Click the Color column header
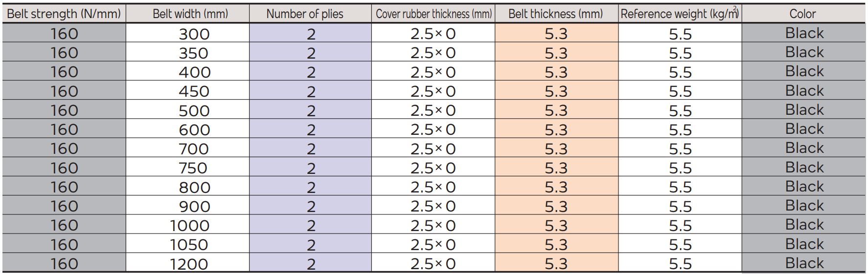This screenshot has height=276, width=868. click(803, 14)
